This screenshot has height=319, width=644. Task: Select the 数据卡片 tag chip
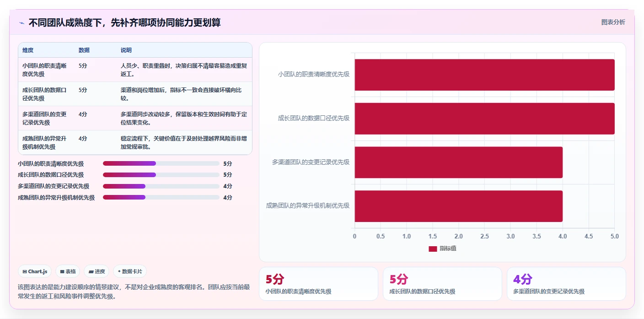point(130,271)
